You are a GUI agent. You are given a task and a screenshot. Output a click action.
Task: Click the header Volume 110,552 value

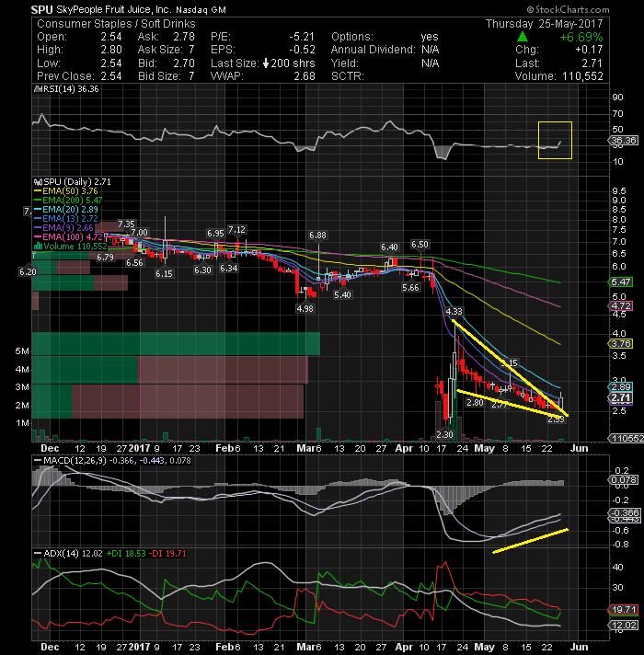coord(582,76)
